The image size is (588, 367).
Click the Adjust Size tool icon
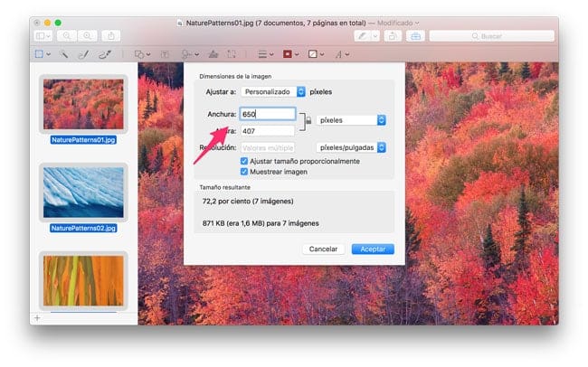[232, 54]
